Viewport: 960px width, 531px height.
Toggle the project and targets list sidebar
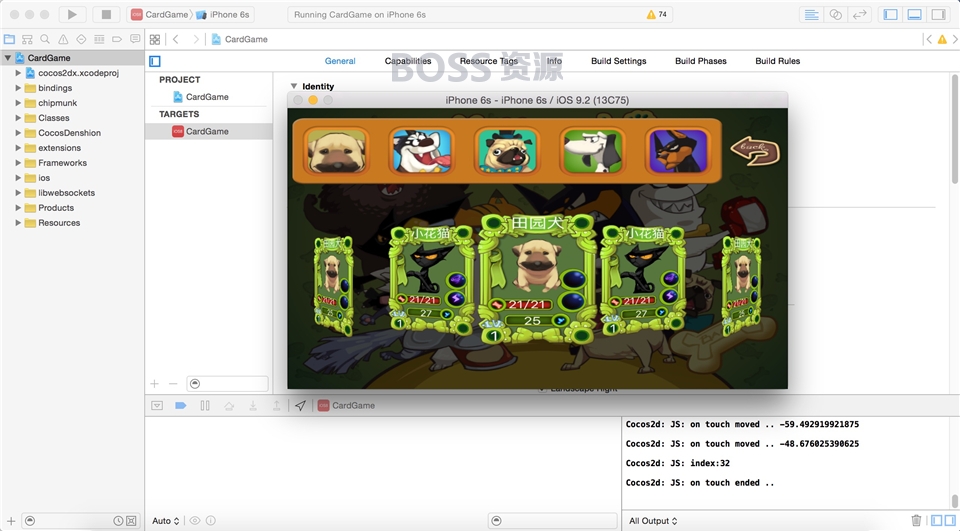(155, 61)
